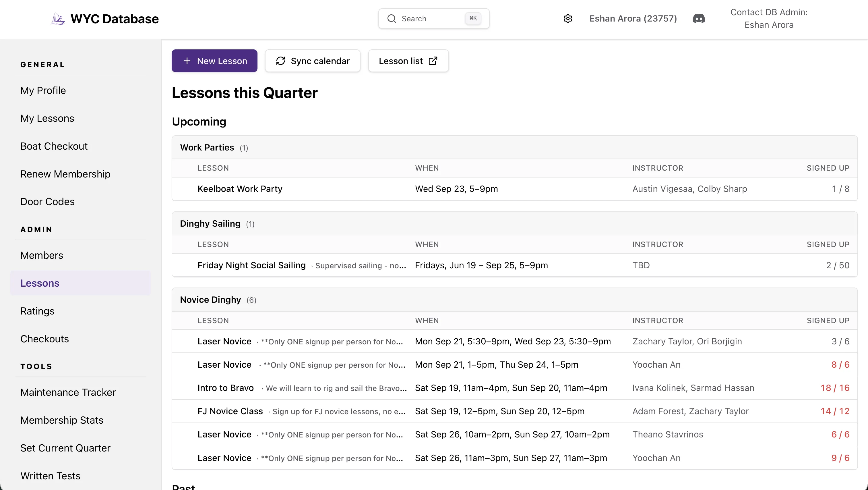Viewport: 868px width, 490px height.
Task: Open Laser Novice lesson Sat Sep 26, 11am–3pm
Action: [515, 458]
